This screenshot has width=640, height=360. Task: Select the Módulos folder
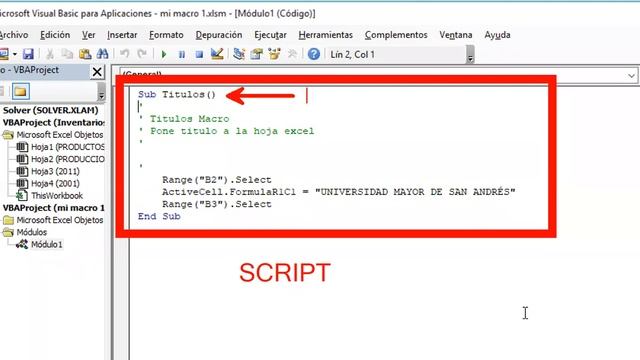25,232
